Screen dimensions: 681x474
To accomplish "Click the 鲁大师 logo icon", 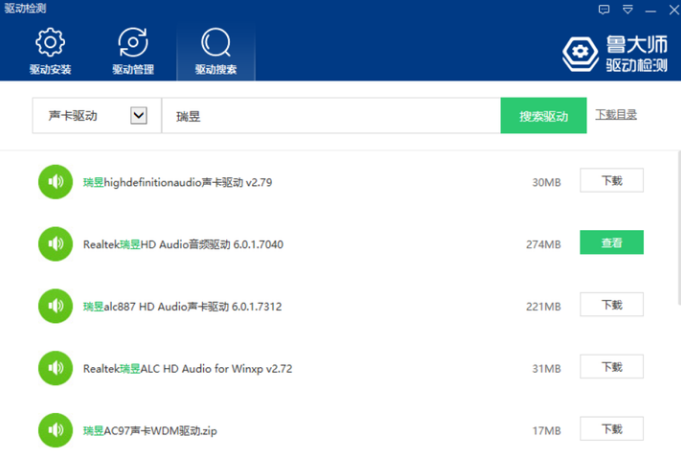I will (580, 54).
